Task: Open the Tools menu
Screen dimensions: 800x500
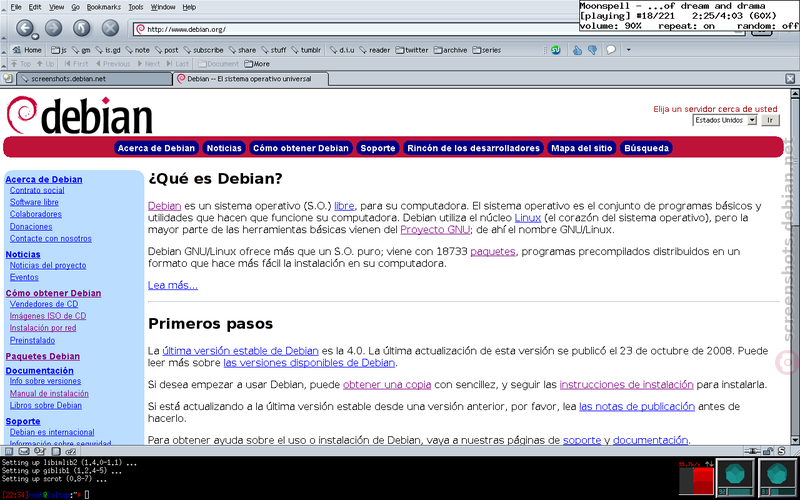Action: [136, 7]
